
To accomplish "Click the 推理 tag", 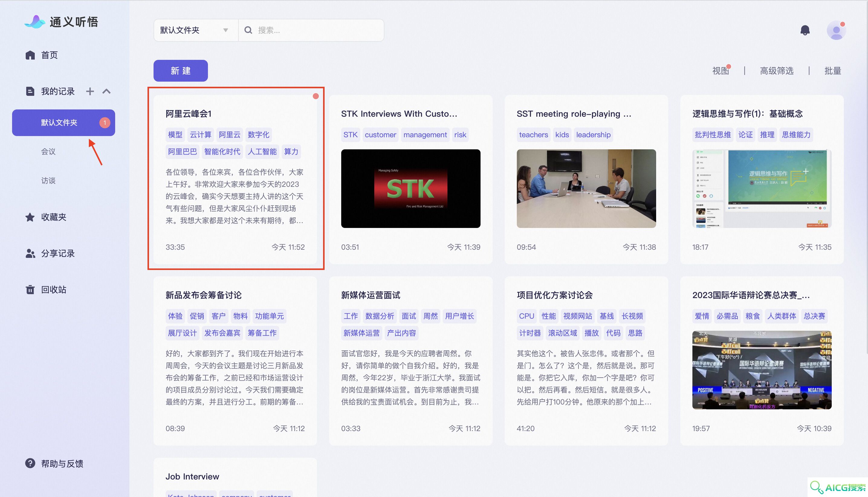I will [x=767, y=135].
